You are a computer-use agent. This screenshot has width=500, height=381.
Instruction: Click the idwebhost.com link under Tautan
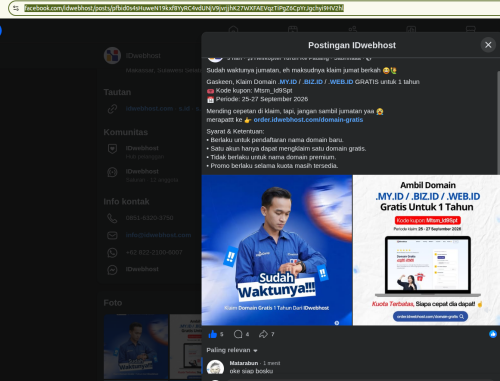149,108
